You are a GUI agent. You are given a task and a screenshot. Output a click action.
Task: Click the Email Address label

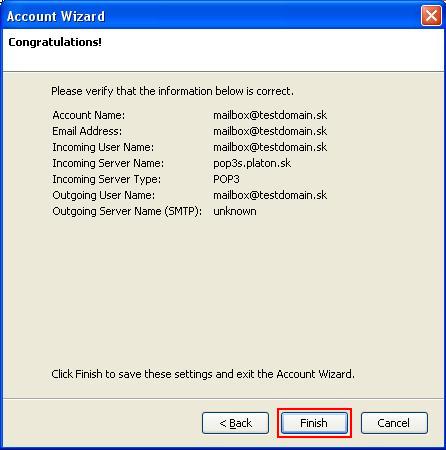(x=87, y=131)
